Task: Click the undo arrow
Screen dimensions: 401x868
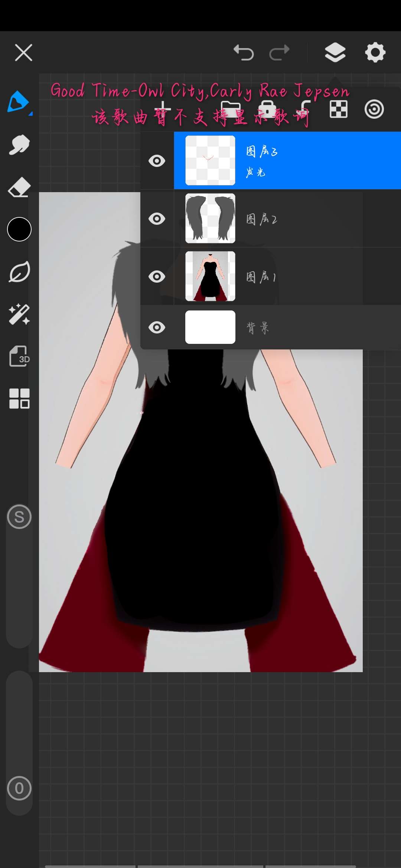Action: (x=244, y=52)
